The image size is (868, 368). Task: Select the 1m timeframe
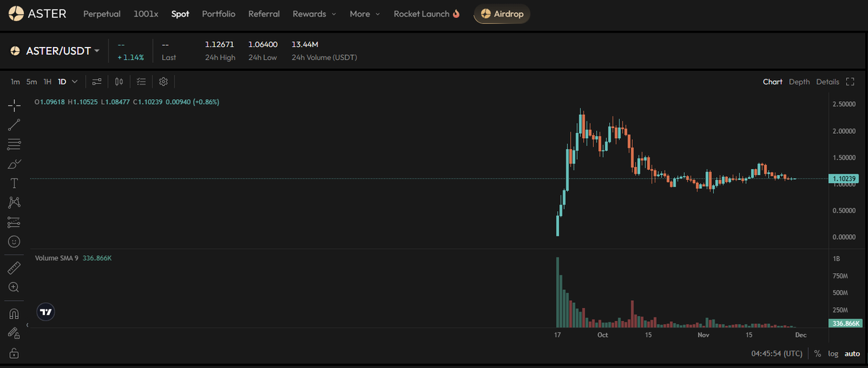[15, 82]
